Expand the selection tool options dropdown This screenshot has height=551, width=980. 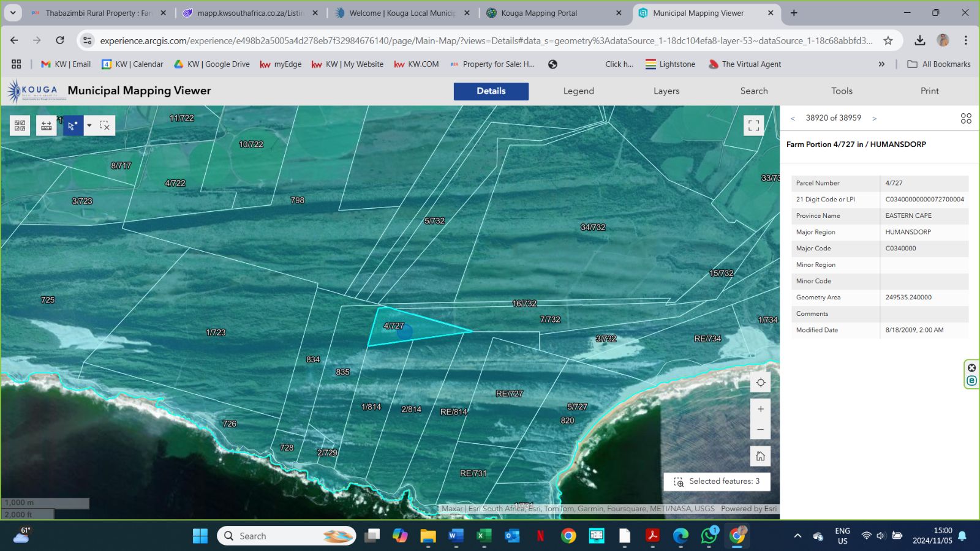[89, 126]
